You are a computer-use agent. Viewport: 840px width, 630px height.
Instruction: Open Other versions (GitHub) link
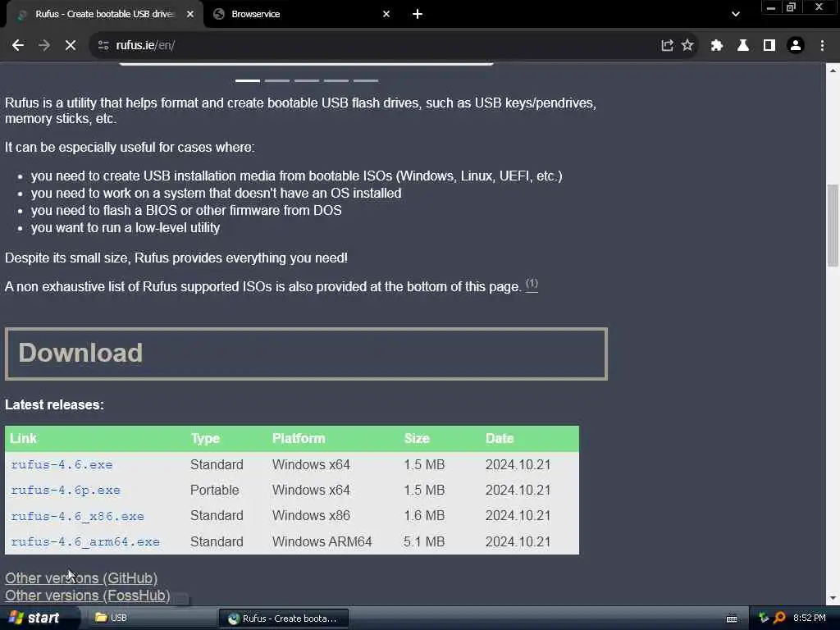pyautogui.click(x=81, y=578)
